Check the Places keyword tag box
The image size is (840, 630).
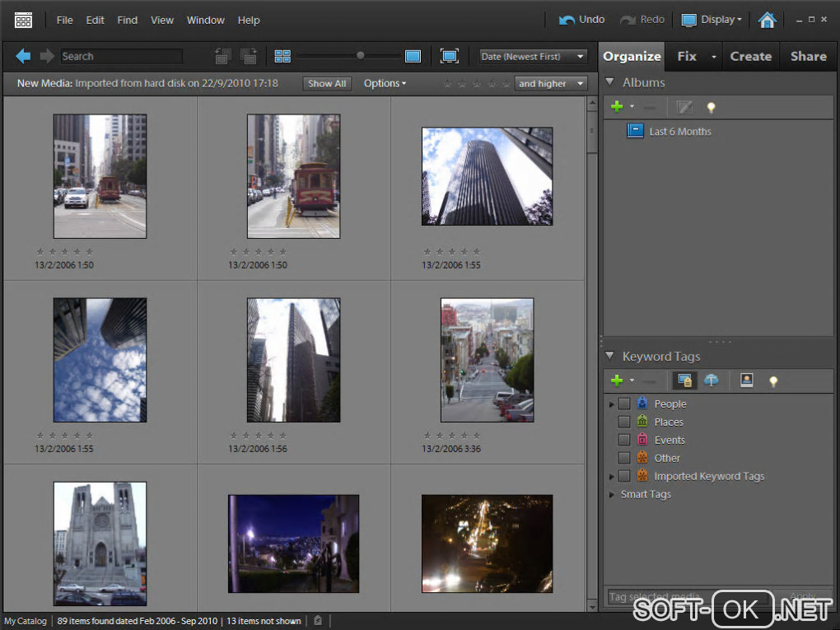pos(624,422)
